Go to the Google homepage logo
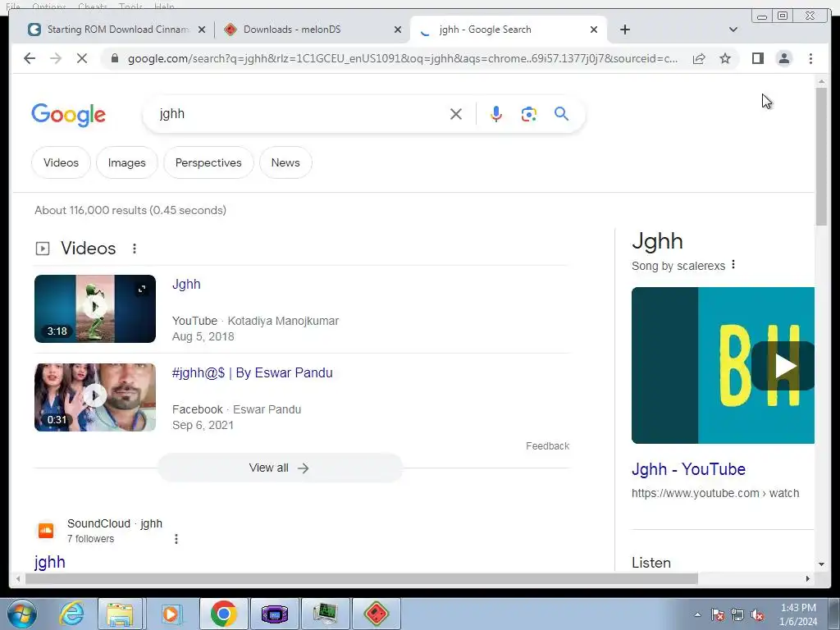840x630 pixels. click(69, 115)
